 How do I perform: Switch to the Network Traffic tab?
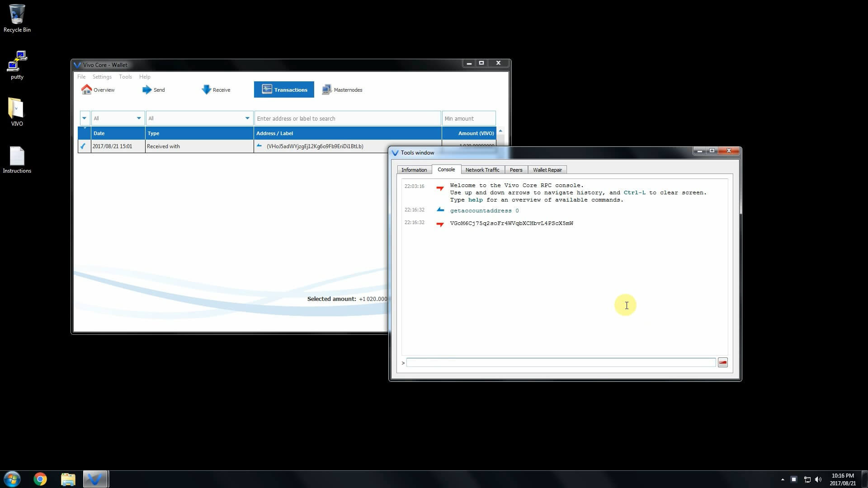click(x=482, y=169)
